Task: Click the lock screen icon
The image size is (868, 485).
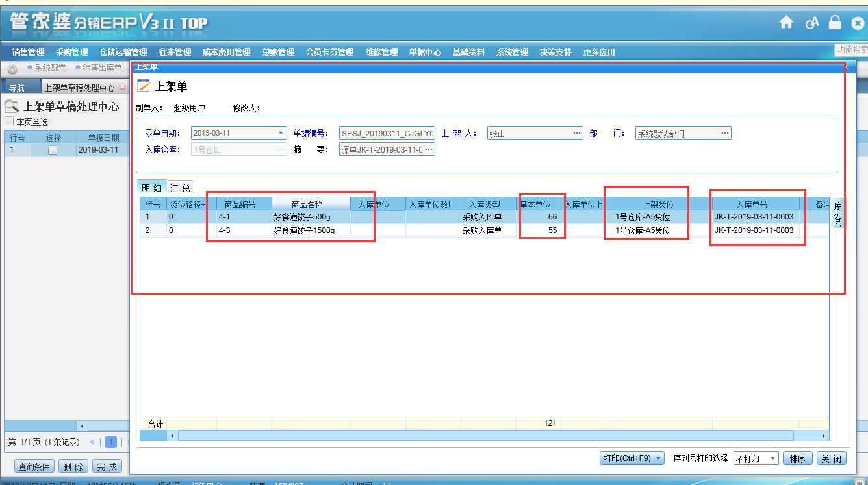Action: click(x=835, y=22)
